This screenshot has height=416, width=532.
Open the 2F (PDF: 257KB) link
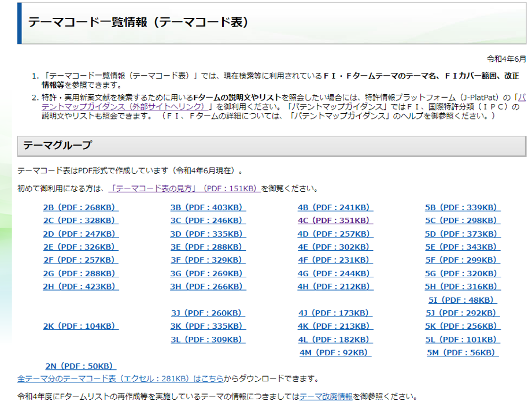coord(81,260)
